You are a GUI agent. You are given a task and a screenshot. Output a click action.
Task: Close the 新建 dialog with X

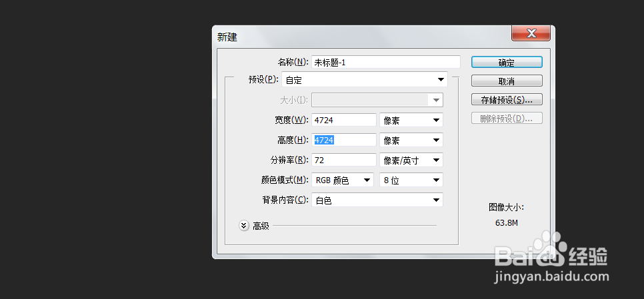(x=531, y=33)
